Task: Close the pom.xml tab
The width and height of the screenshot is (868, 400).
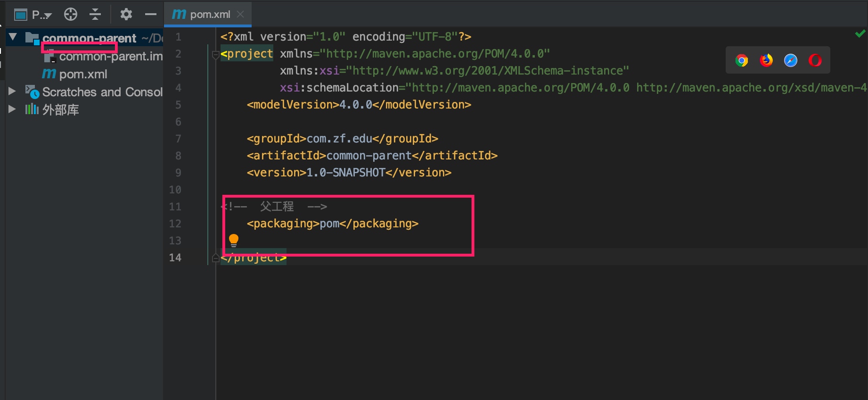Action: tap(240, 15)
